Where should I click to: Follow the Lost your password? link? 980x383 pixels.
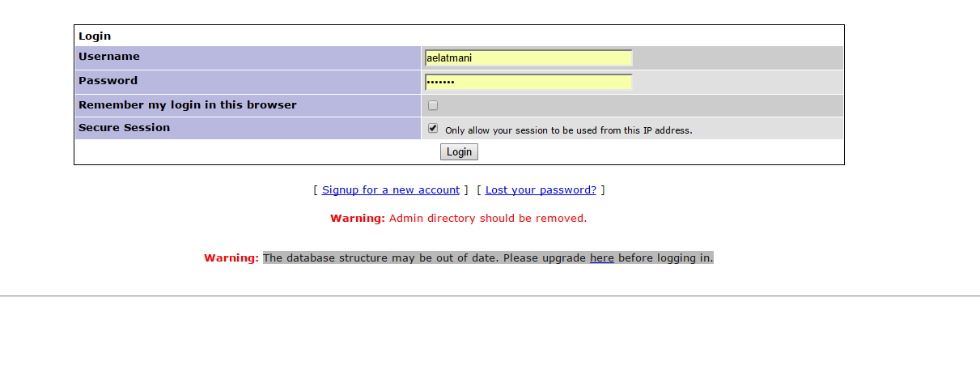[x=541, y=190]
